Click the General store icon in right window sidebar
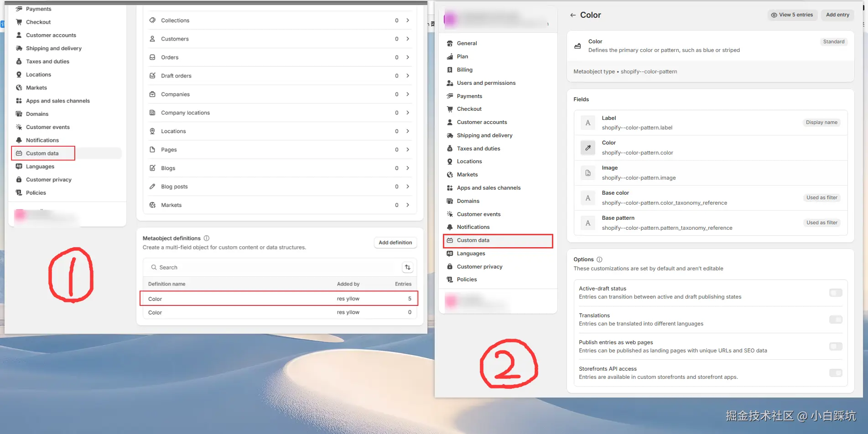 (x=450, y=43)
